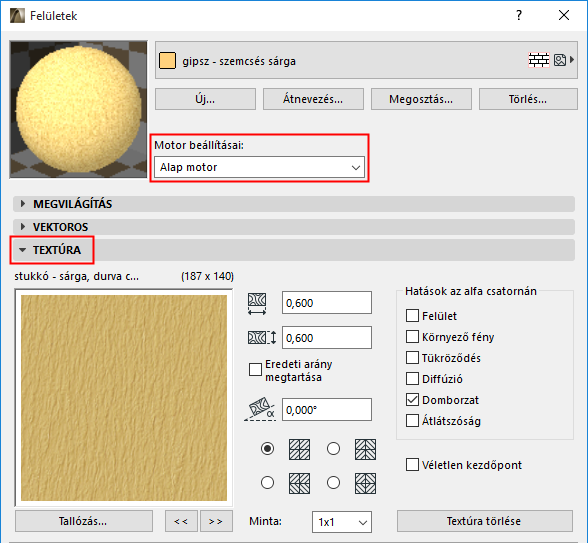Open the surface list arrow at right

572,60
